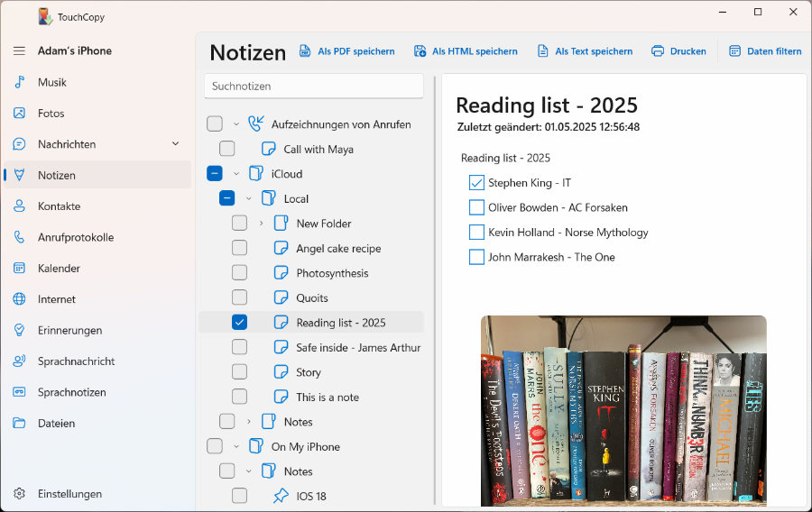Viewport: 812px width, 512px height.
Task: Tick the On My iPhone checkbox
Action: pyautogui.click(x=215, y=446)
